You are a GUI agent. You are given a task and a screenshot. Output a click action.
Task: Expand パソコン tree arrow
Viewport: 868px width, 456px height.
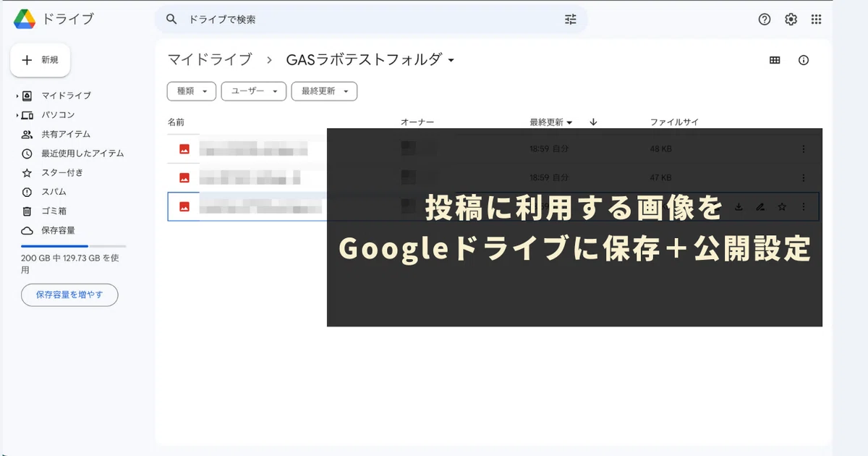click(x=17, y=115)
